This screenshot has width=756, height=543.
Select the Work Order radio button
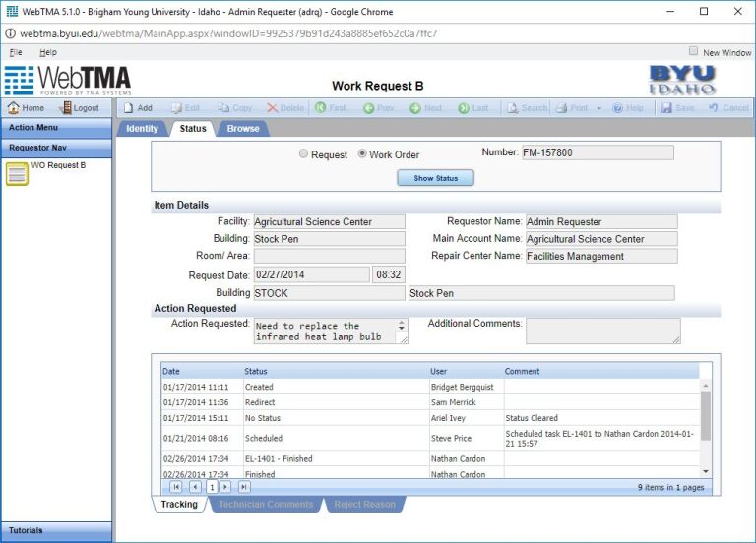click(362, 153)
